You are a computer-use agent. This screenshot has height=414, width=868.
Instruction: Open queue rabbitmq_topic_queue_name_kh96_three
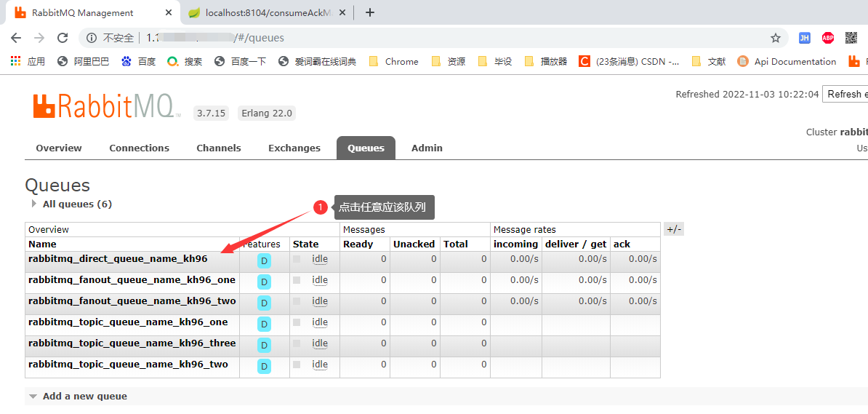coord(132,343)
